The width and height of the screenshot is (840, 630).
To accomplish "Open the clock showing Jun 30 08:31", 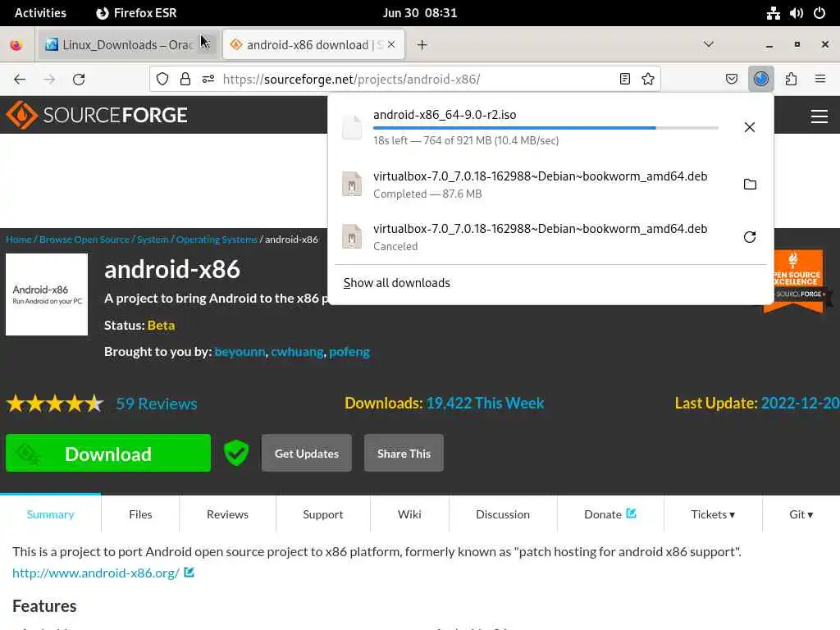I will point(420,13).
